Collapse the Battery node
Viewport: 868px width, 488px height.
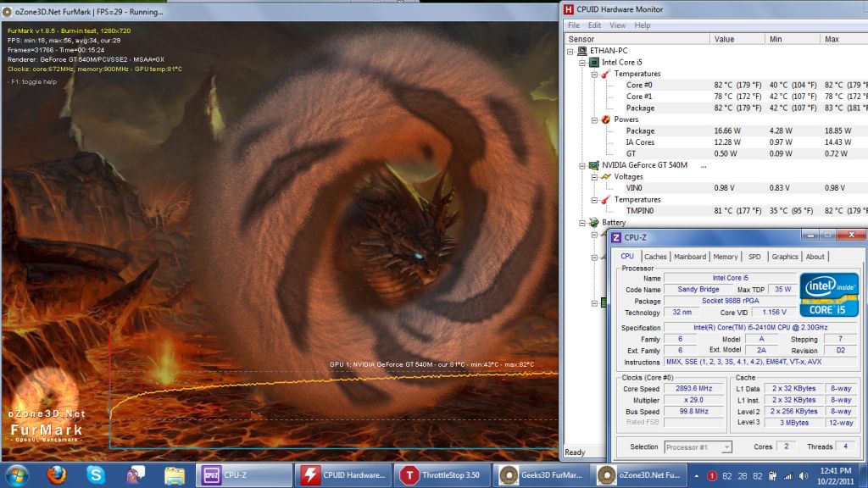[x=582, y=223]
